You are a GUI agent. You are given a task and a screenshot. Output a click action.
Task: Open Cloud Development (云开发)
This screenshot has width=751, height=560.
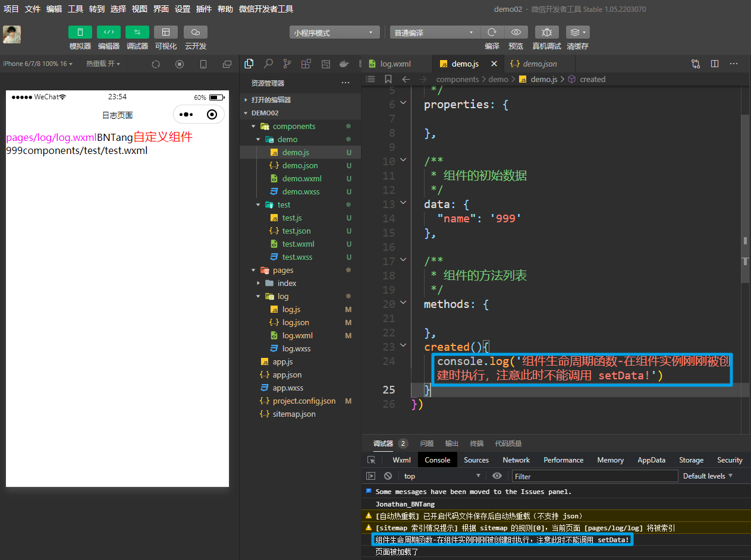click(196, 32)
